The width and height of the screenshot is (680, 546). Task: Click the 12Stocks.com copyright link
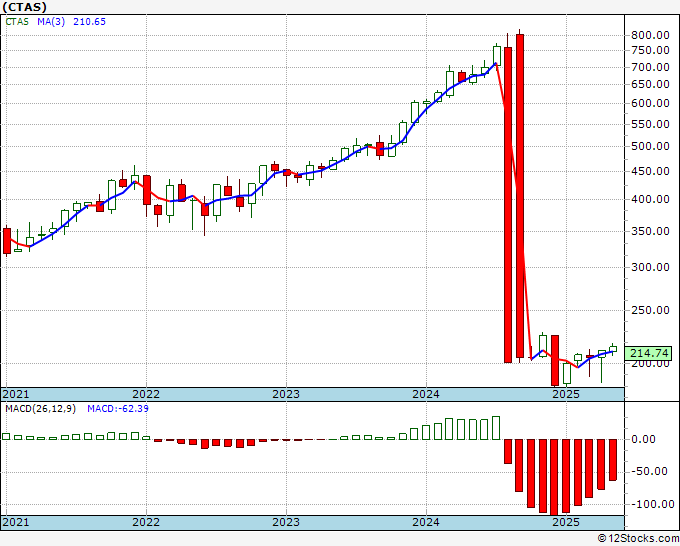(x=638, y=539)
